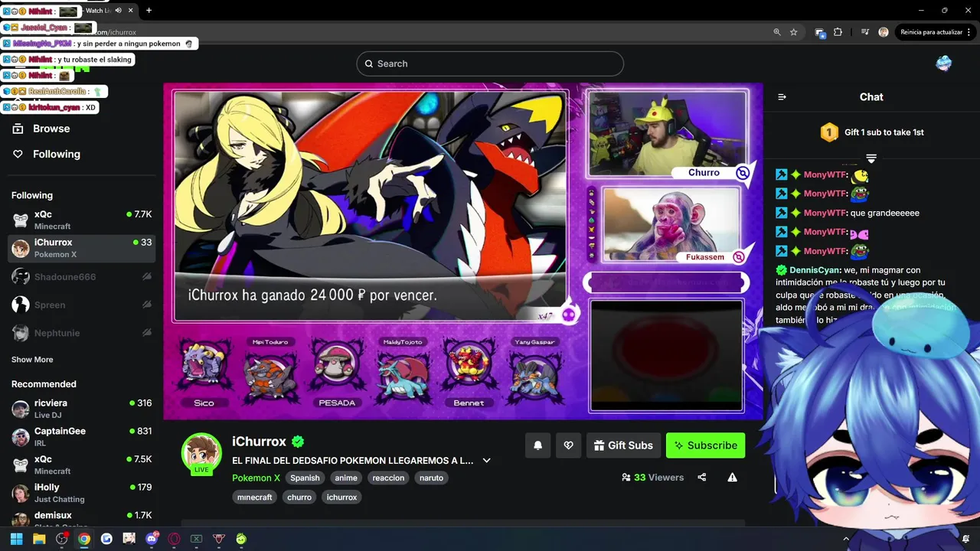Click Show More in Following list

coord(32,360)
